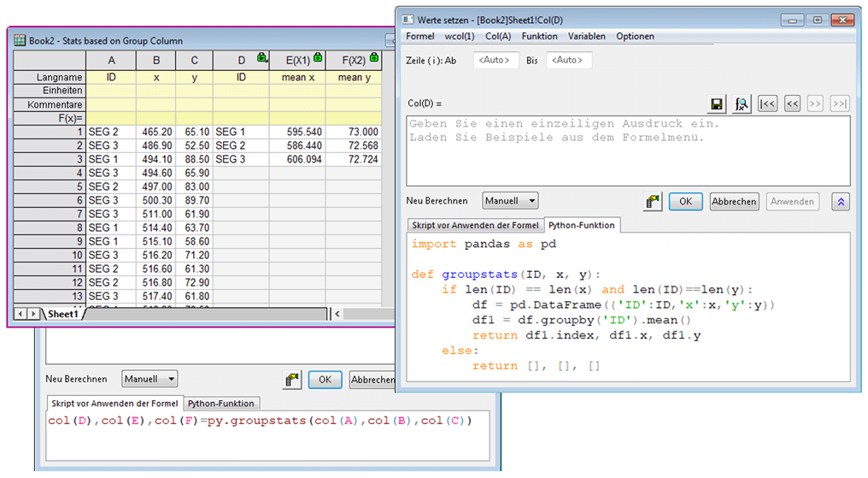Select column B header

[x=156, y=61]
